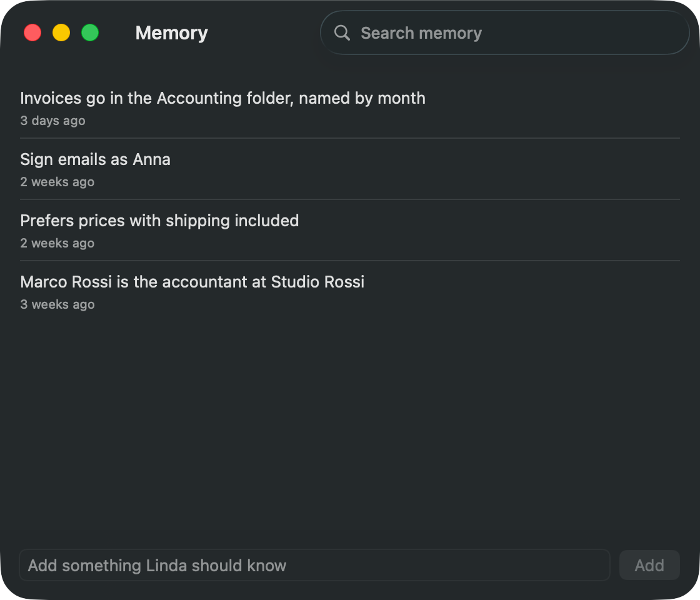Click the word Accounting in the first memory
700x600 pixels.
coord(199,99)
